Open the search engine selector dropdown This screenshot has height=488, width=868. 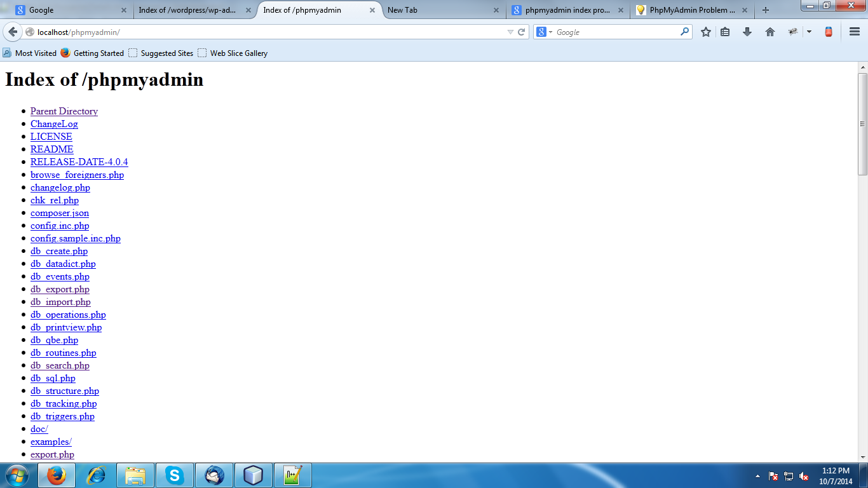[x=545, y=32]
